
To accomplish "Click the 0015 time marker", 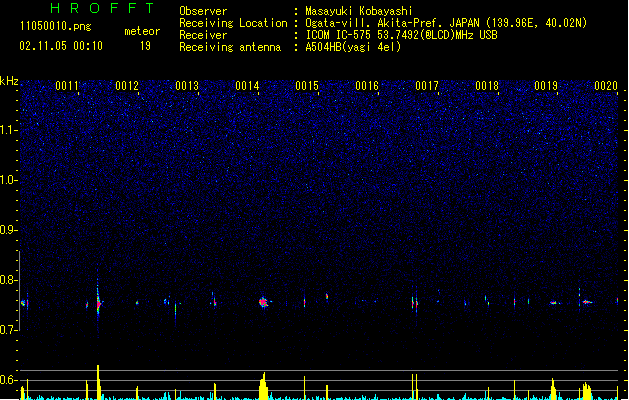I will (307, 86).
